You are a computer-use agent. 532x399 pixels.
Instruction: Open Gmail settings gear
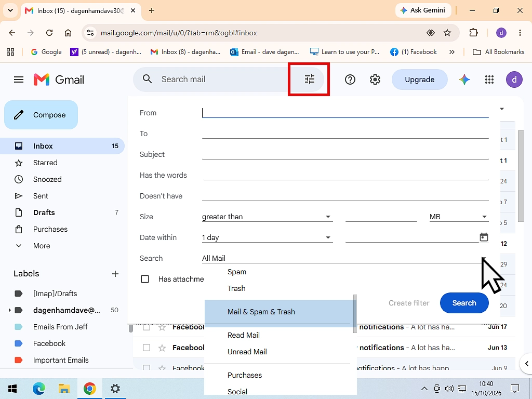375,79
